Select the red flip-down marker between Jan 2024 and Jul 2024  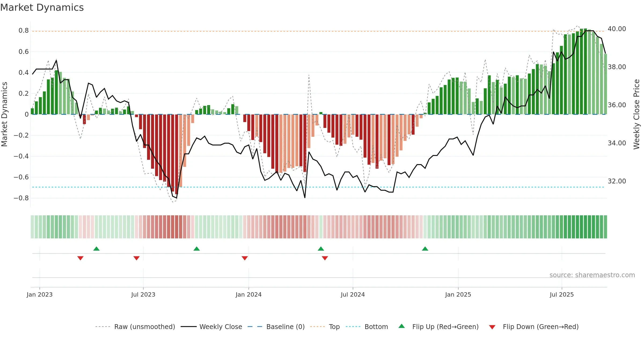[x=325, y=258]
